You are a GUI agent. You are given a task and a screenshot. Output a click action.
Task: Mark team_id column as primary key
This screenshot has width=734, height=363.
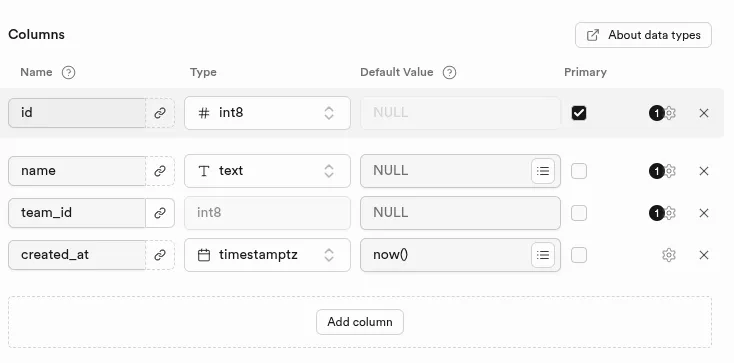pos(579,213)
